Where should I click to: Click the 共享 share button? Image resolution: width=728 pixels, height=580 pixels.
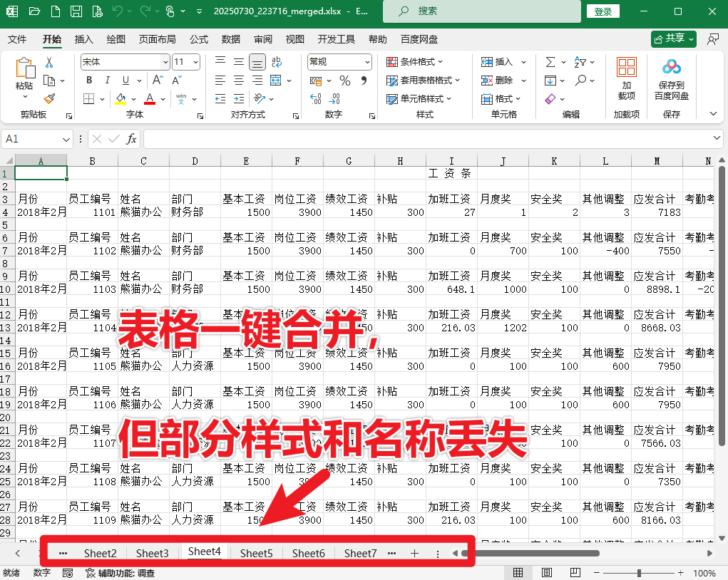[671, 40]
